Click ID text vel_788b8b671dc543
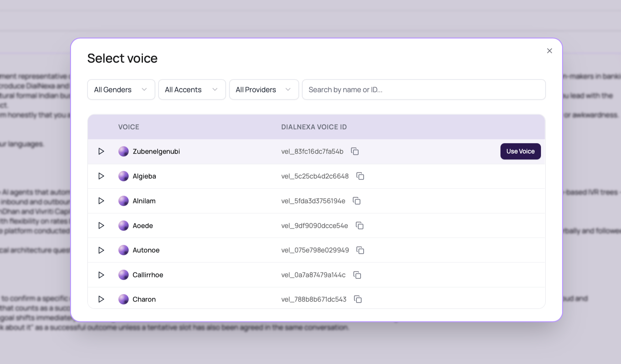 coord(314,299)
